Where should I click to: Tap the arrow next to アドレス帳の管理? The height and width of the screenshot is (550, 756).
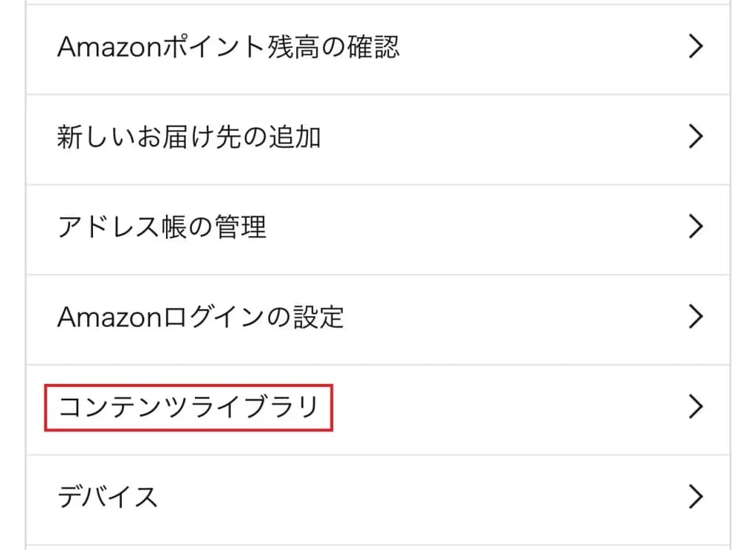(x=695, y=227)
